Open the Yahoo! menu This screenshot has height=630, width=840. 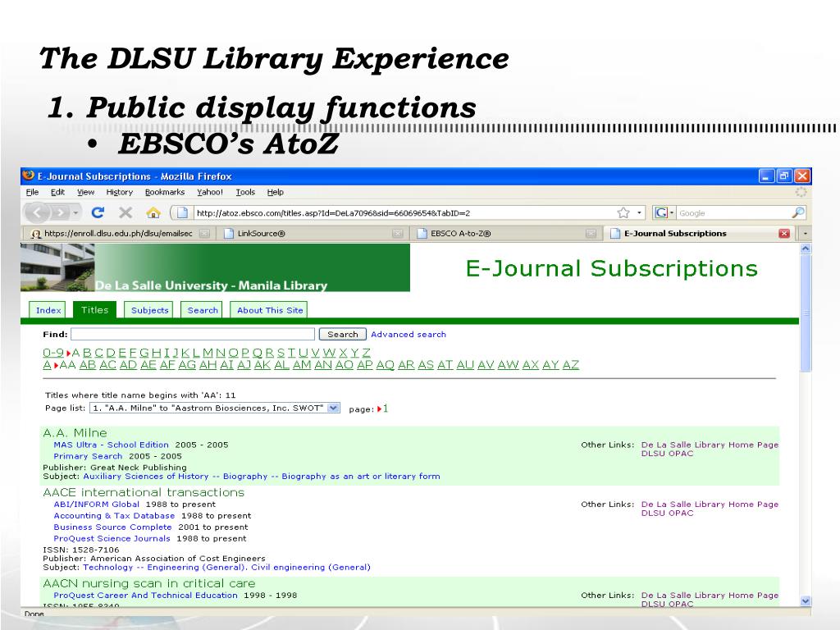point(209,192)
